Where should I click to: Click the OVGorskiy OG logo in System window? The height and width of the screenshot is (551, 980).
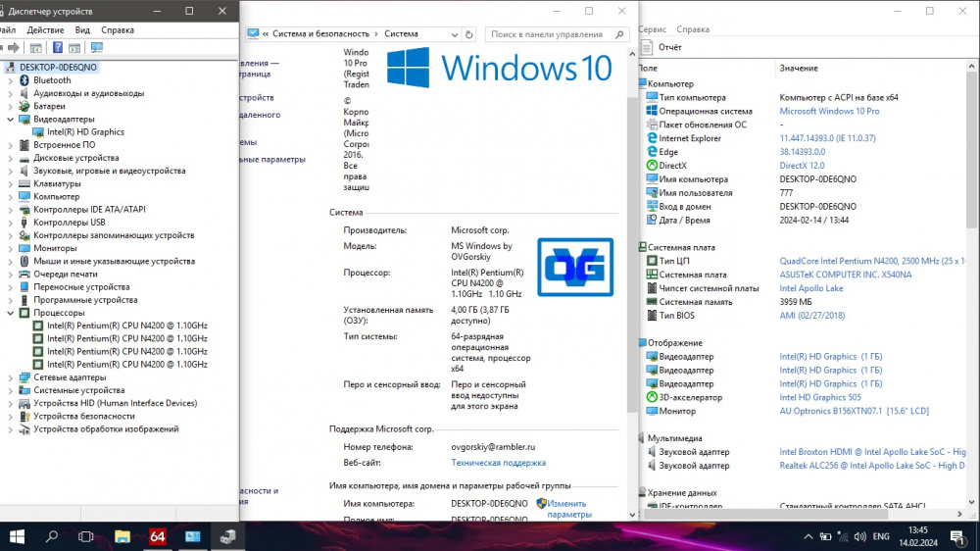575,267
